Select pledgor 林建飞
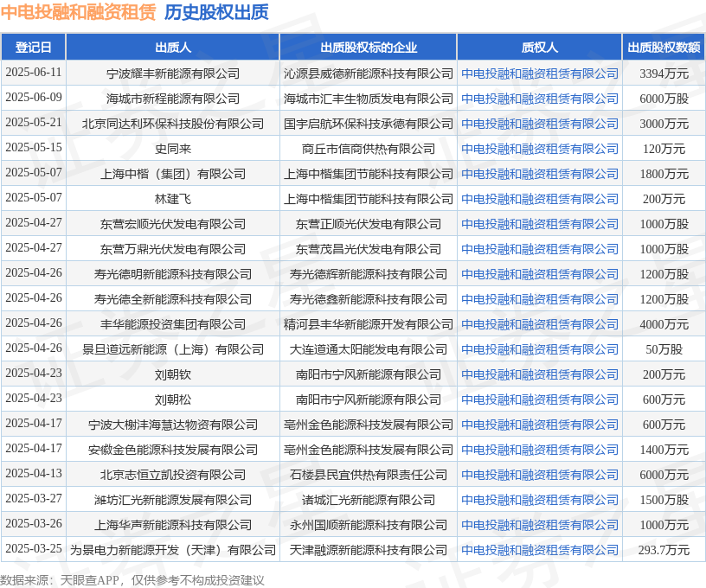This screenshot has width=706, height=588. pyautogui.click(x=173, y=199)
